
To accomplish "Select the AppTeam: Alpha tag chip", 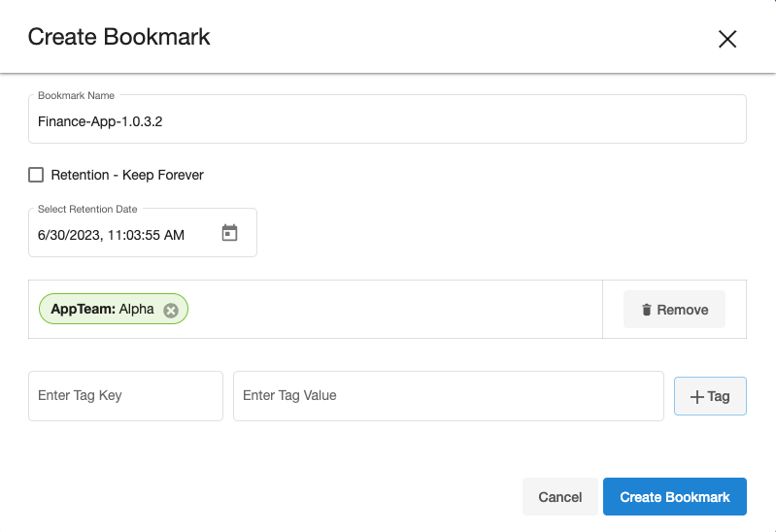I will coord(102,310).
